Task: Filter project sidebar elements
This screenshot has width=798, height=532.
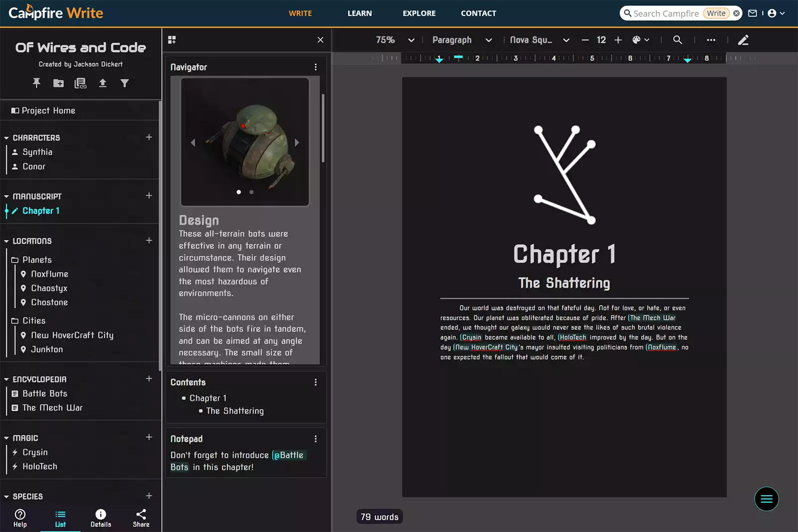Action: click(x=125, y=83)
